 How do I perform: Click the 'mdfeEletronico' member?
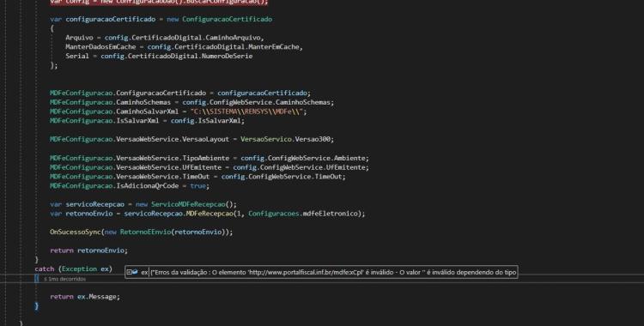point(331,214)
